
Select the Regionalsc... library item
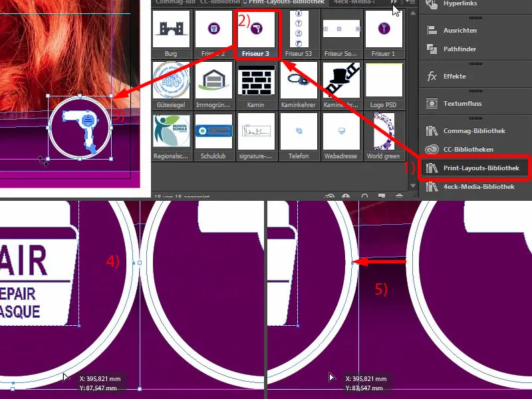click(171, 136)
